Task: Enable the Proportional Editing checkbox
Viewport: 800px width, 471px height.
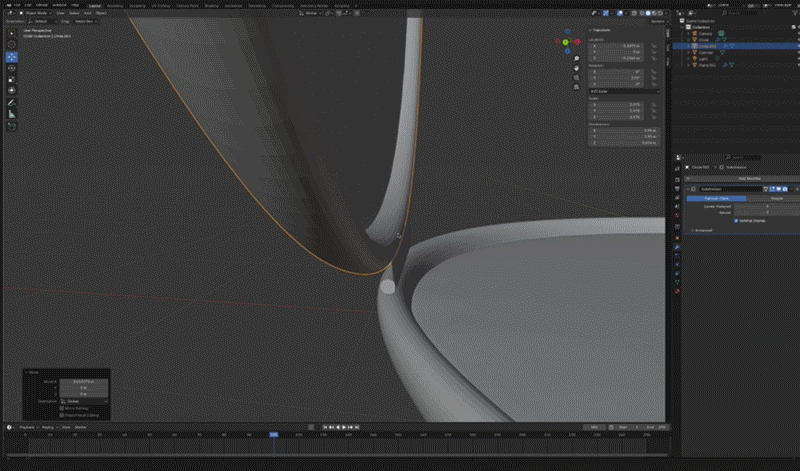Action: tap(62, 415)
